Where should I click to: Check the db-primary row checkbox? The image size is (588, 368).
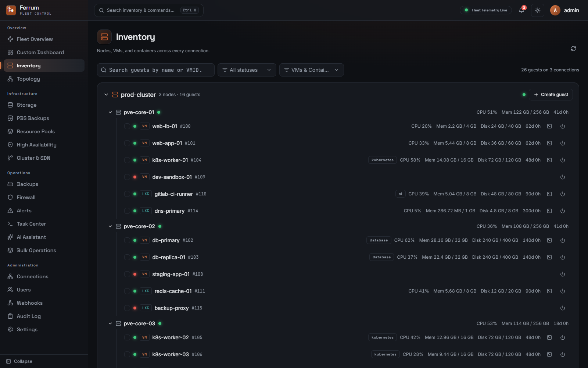[127, 240]
